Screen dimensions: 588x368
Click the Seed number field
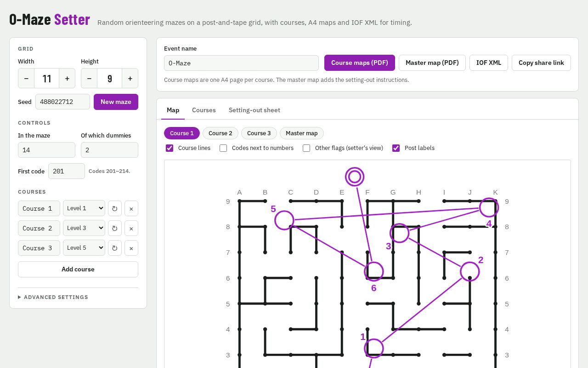[62, 102]
